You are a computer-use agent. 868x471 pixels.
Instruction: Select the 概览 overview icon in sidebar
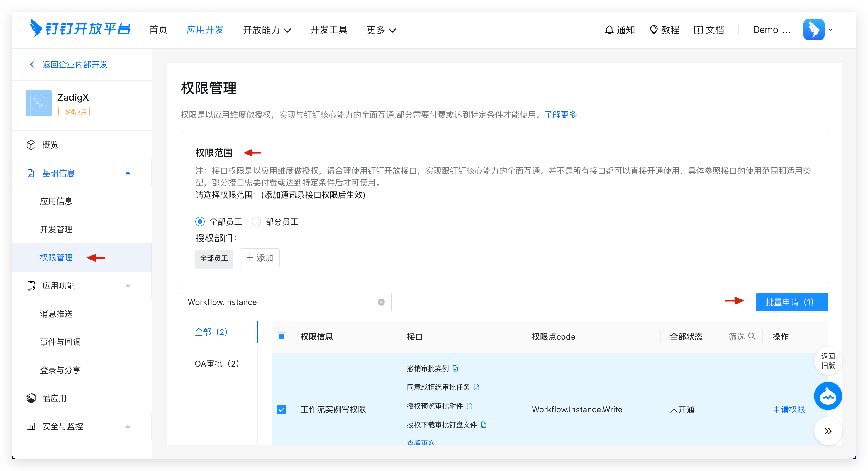pos(31,145)
